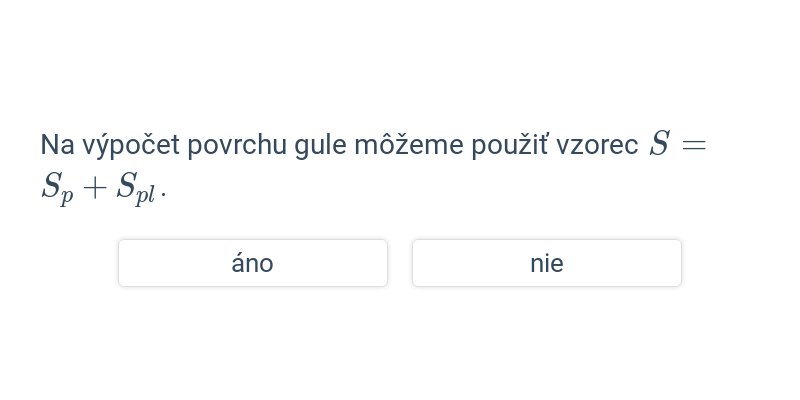Click blank area between áno and nie buttons

pos(400,263)
